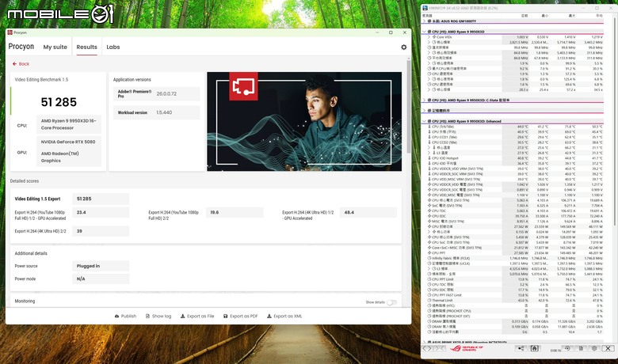618x364 pixels.
Task: Click Workload version value 1.5.440
Action: coord(164,112)
